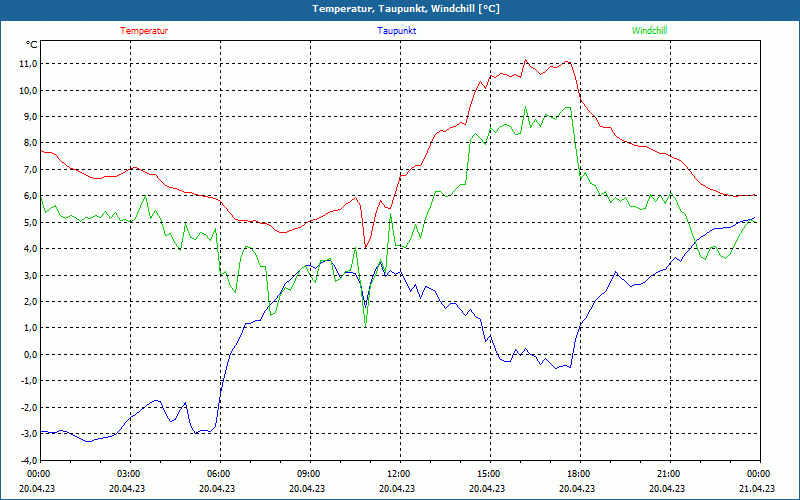Click the 20.04.23 date under 12:00
Image resolution: width=800 pixels, height=500 pixels.
click(x=397, y=488)
